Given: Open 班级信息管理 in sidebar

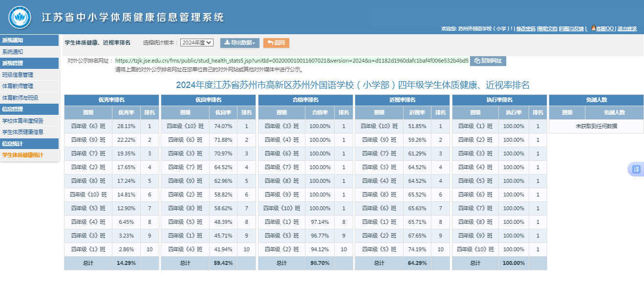Looking at the screenshot, I should [18, 75].
